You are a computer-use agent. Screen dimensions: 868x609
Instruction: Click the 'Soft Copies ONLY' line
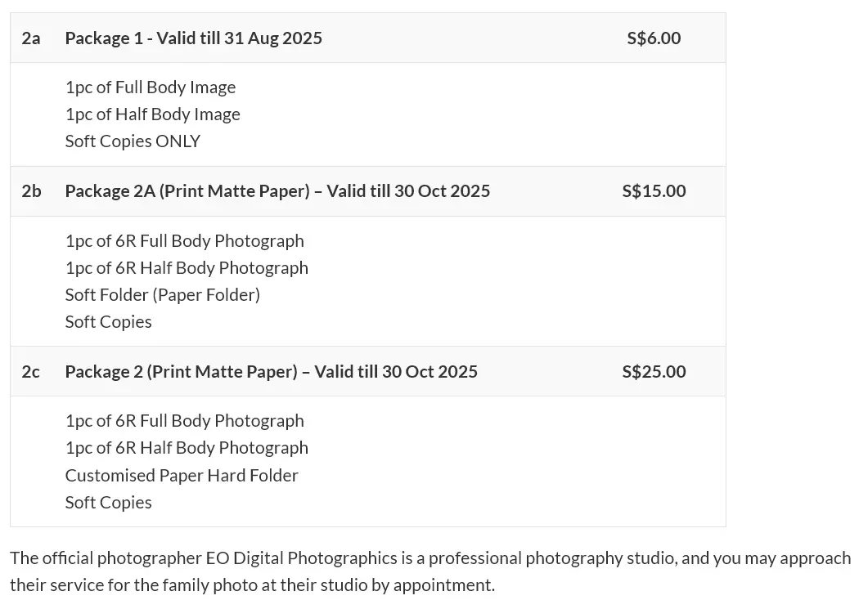[133, 141]
